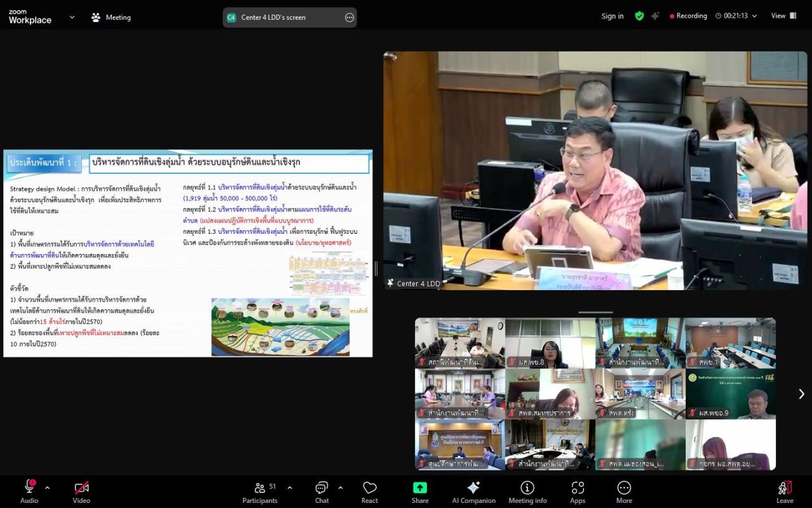Expand the Zoom Workplace dropdown arrow

pos(72,17)
